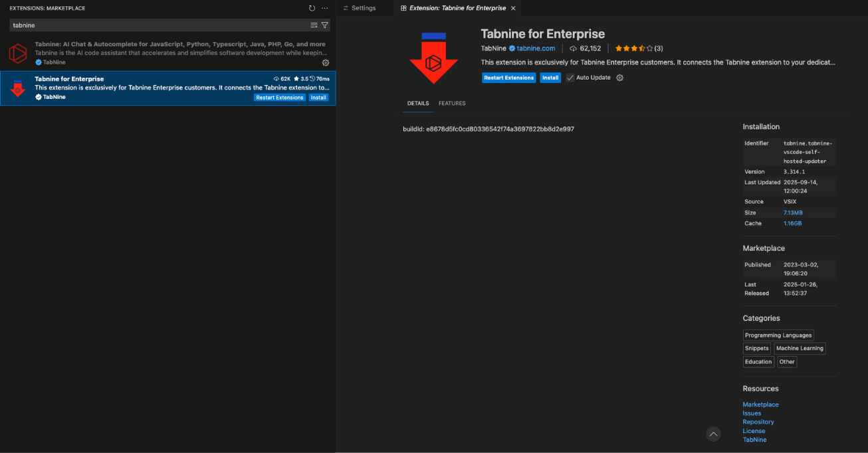This screenshot has height=453, width=868.
Task: Open the extension settings gear beside Auto Update
Action: click(x=620, y=78)
